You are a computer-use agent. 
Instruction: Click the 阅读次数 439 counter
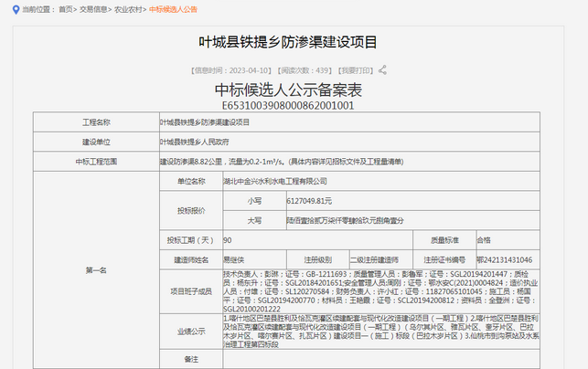tap(305, 69)
